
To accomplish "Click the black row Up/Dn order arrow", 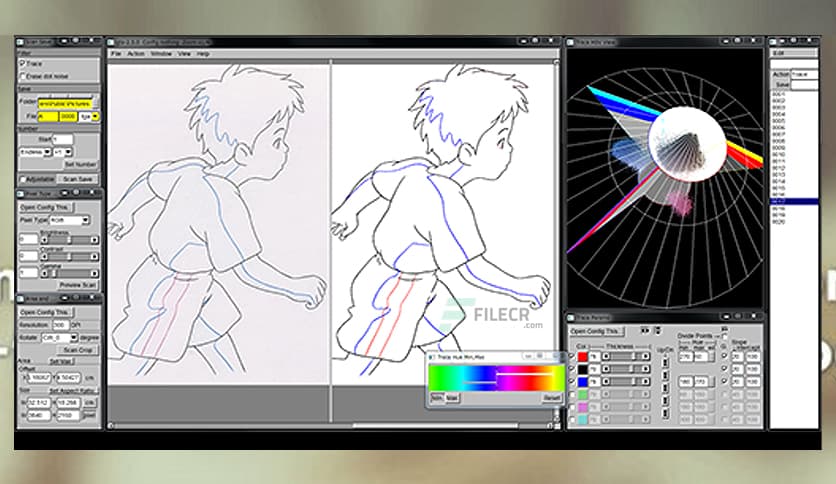I will (665, 375).
